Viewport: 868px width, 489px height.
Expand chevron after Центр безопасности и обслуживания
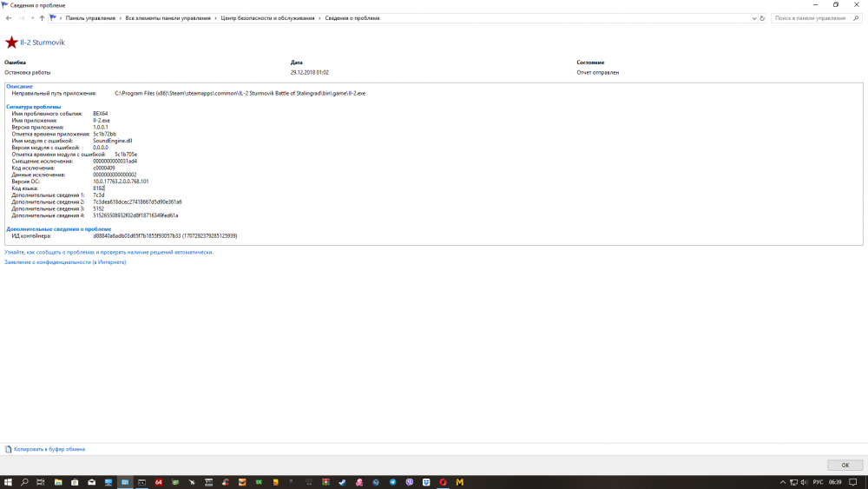(319, 18)
